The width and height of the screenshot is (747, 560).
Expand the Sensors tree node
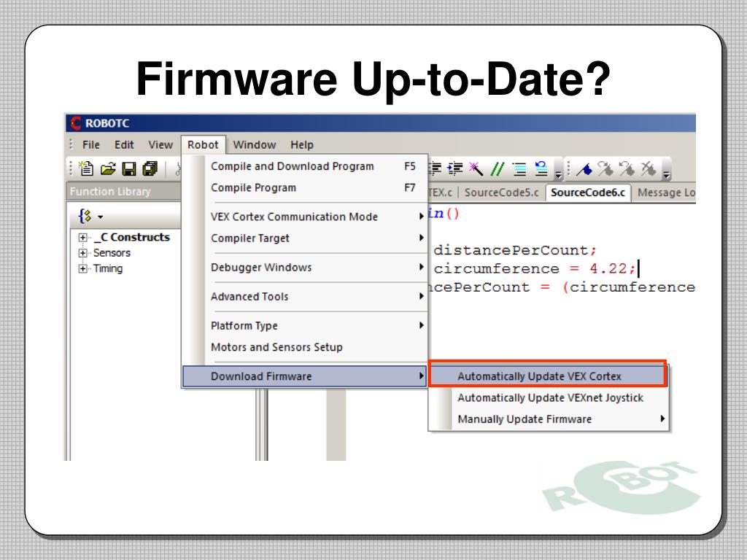coord(83,253)
